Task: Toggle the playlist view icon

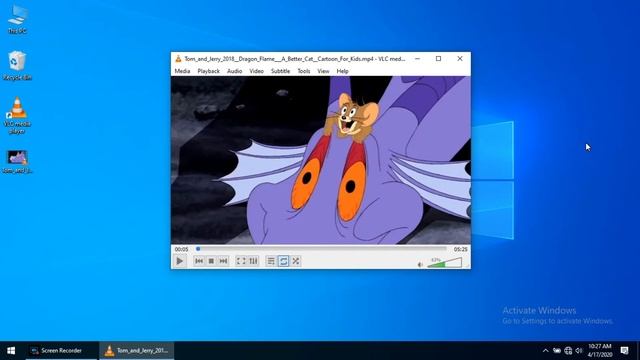Action: click(x=271, y=261)
